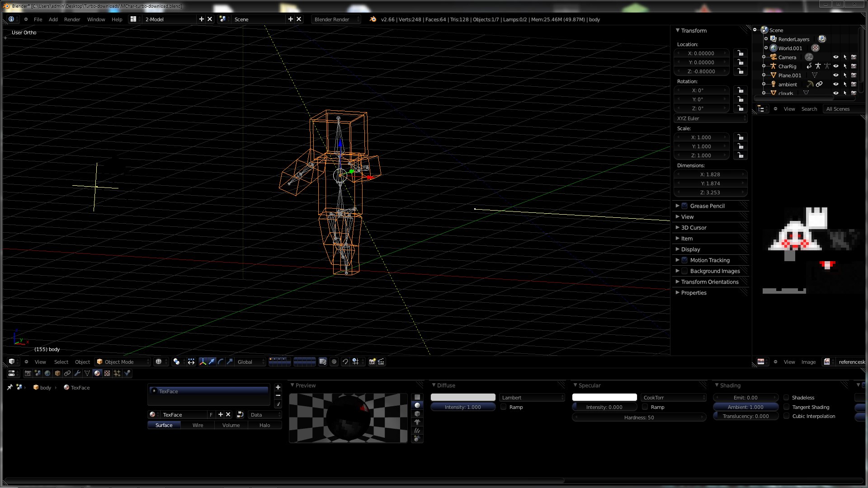This screenshot has height=488, width=868.
Task: Toggle proportional editing circle icon
Action: (334, 361)
